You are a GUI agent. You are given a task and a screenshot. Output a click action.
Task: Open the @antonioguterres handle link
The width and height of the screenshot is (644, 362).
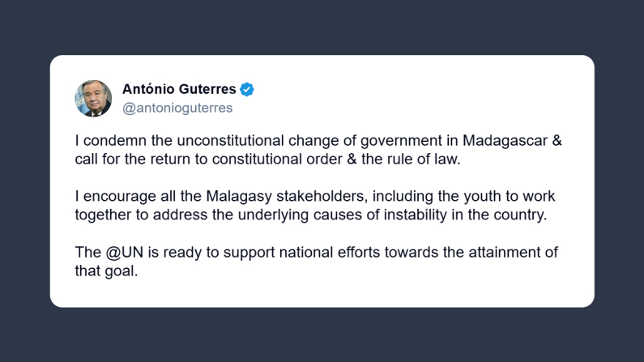177,108
